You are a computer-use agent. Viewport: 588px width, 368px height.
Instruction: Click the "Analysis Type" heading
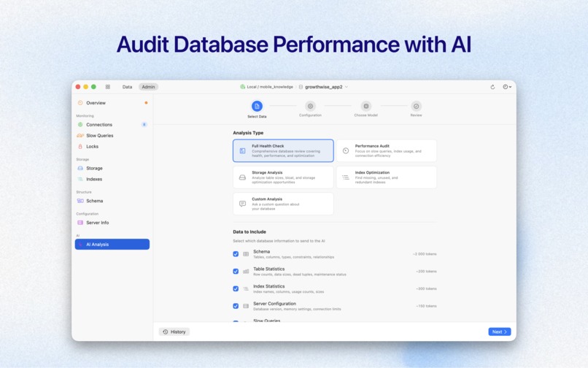[x=248, y=133]
